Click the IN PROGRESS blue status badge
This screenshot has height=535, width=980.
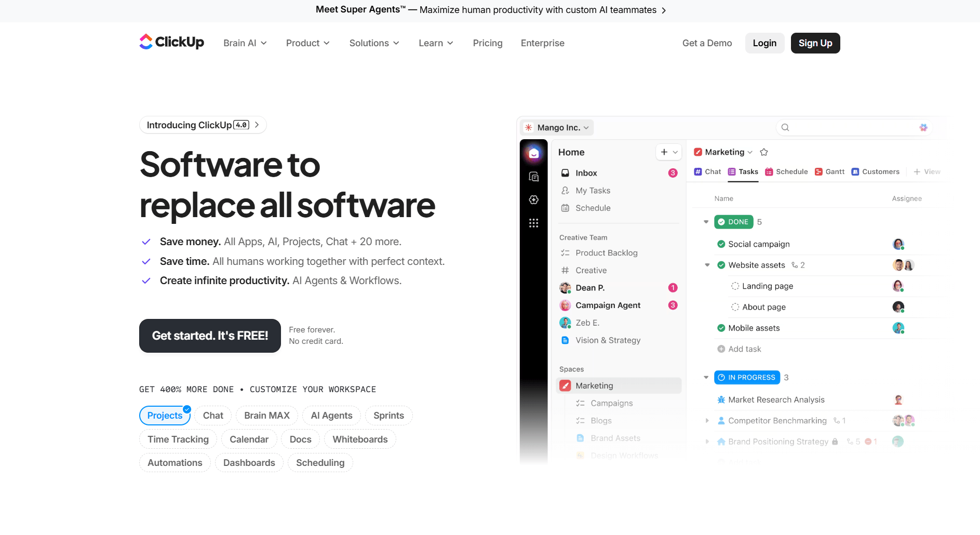tap(747, 378)
